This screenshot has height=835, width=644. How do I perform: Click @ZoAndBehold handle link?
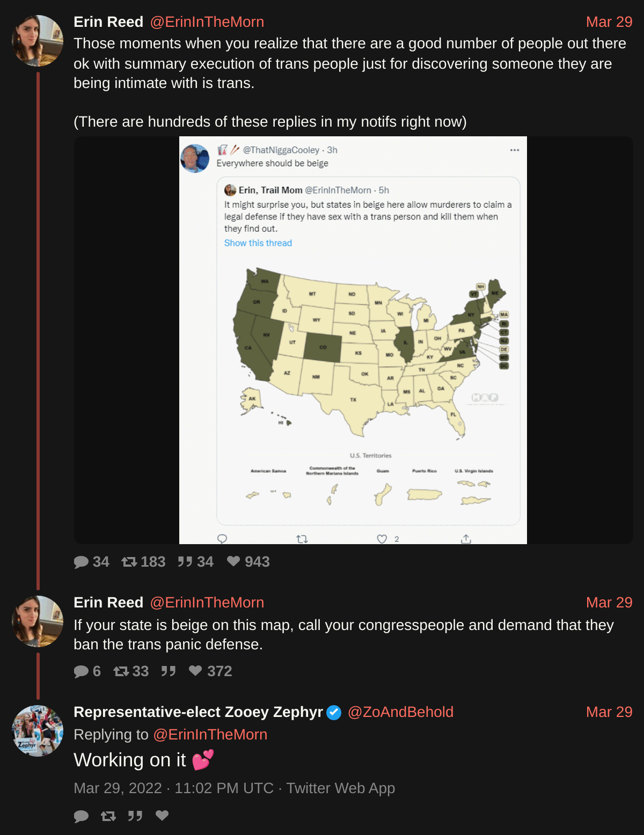[x=400, y=712]
